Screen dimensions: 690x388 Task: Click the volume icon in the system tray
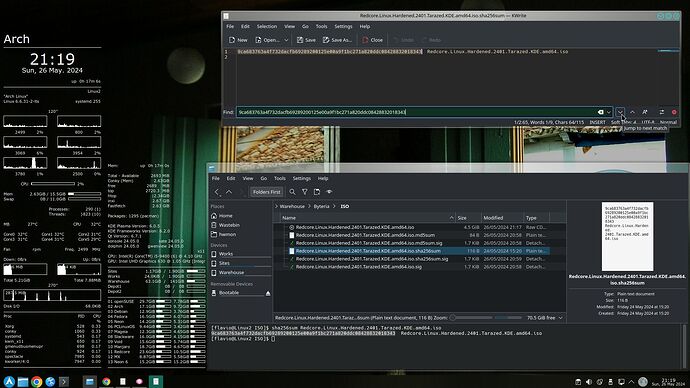[589, 382]
